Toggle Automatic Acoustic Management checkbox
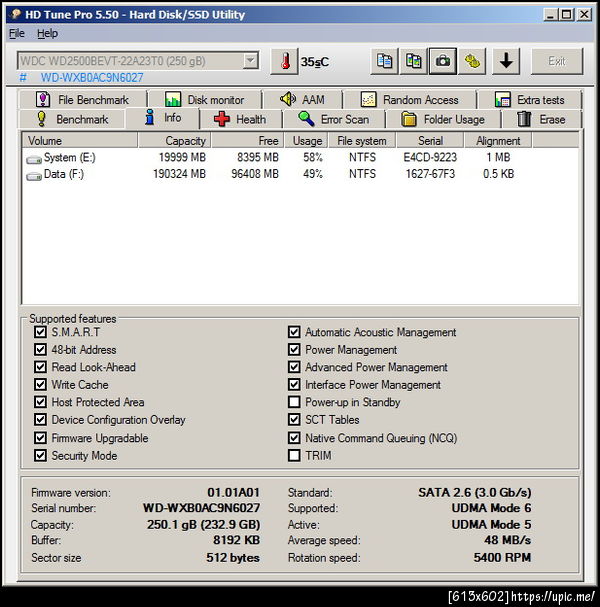The height and width of the screenshot is (607, 600). (x=294, y=332)
